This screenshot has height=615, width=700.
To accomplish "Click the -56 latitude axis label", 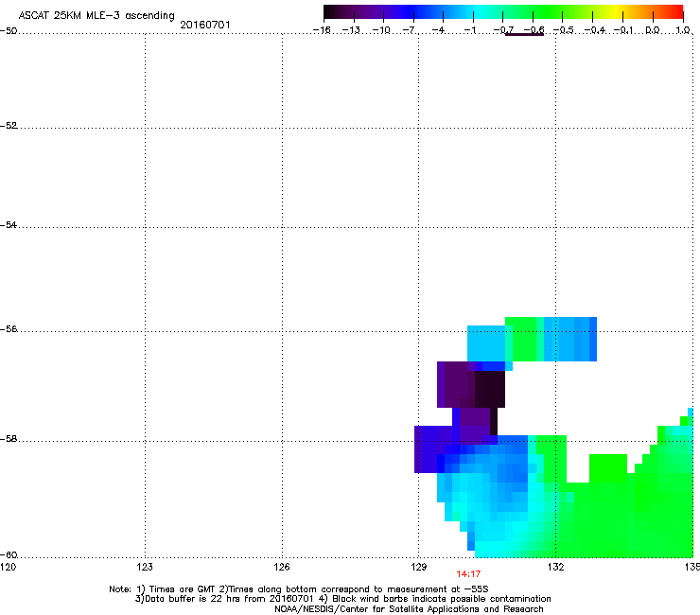I will tap(9, 329).
